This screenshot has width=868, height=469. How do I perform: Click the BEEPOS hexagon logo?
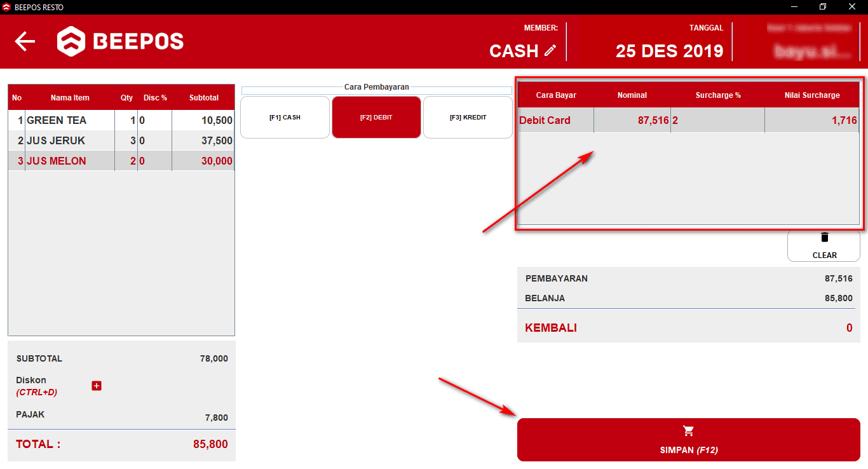pos(71,42)
